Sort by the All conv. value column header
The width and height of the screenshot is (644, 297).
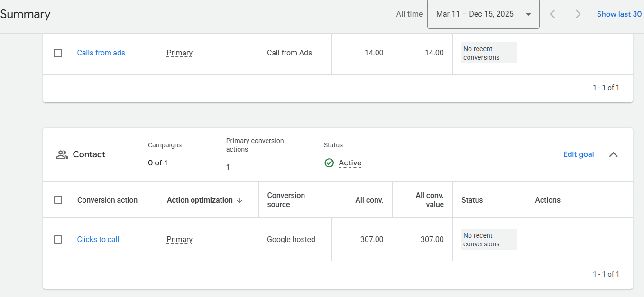(x=429, y=200)
